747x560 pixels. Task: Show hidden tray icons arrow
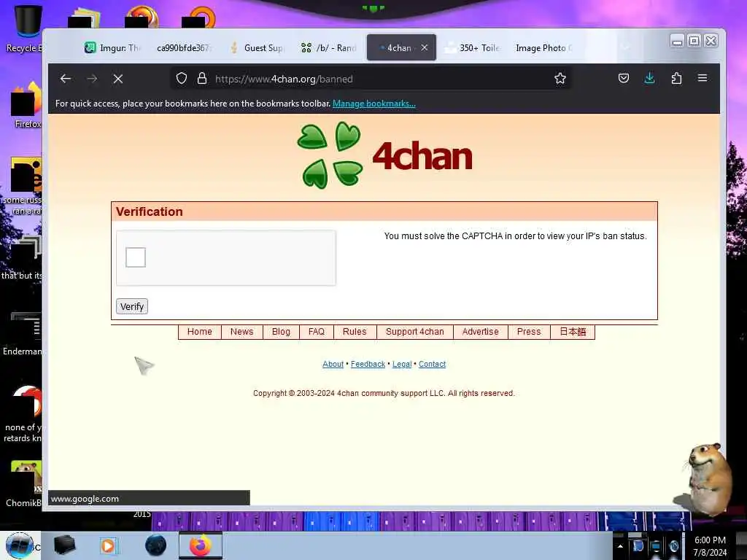click(620, 546)
